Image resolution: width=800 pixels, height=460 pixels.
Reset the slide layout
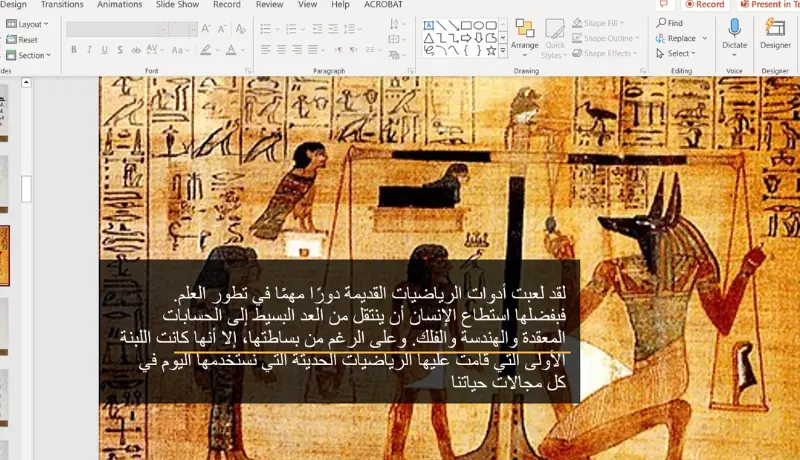[x=22, y=39]
